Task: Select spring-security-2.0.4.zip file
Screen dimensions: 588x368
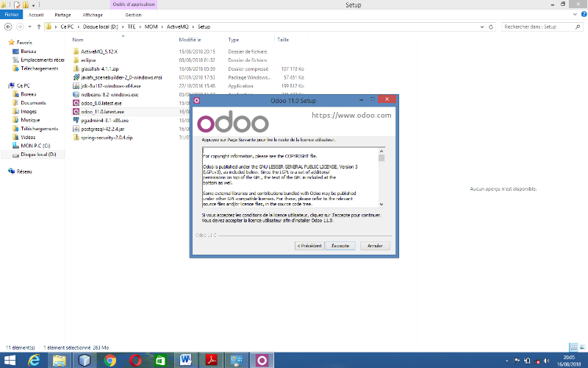Action: click(x=107, y=138)
